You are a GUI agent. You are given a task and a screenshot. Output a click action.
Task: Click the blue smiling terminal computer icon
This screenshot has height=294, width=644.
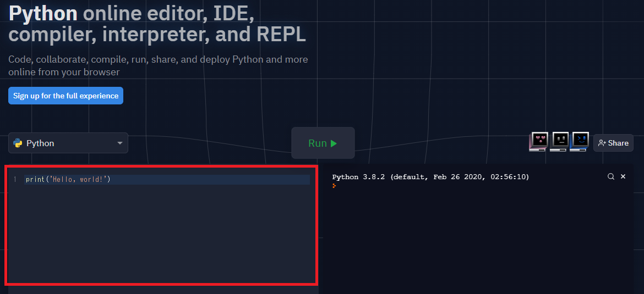[x=580, y=142]
